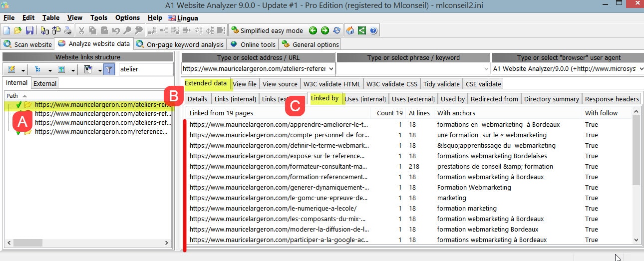Open the Details sub-tab
Viewport: 644px width, 261px height.
(x=198, y=99)
